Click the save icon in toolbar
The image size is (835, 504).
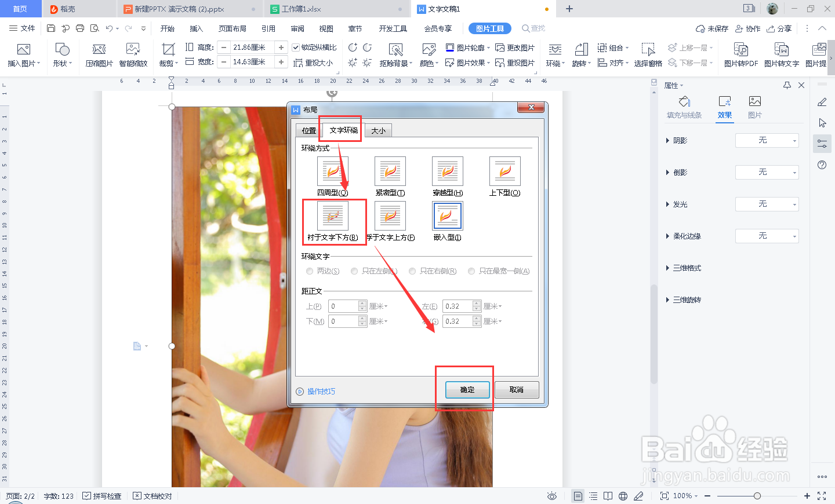pos(51,28)
